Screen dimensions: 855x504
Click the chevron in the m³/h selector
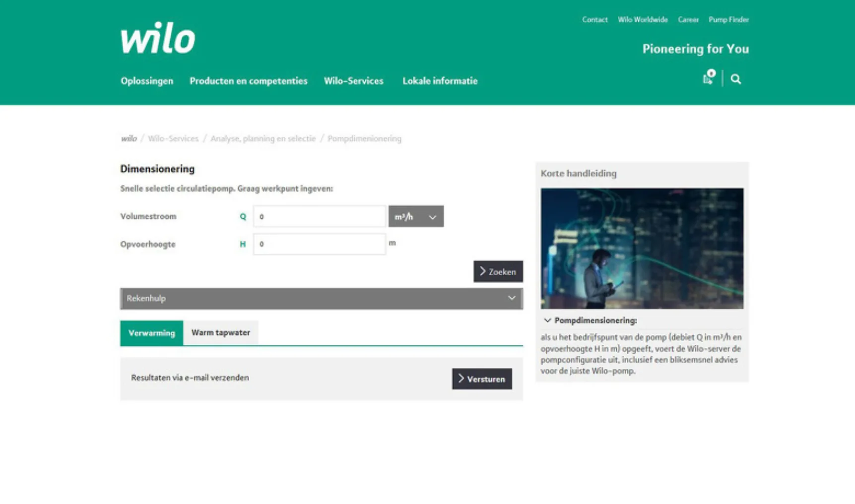[x=432, y=217]
